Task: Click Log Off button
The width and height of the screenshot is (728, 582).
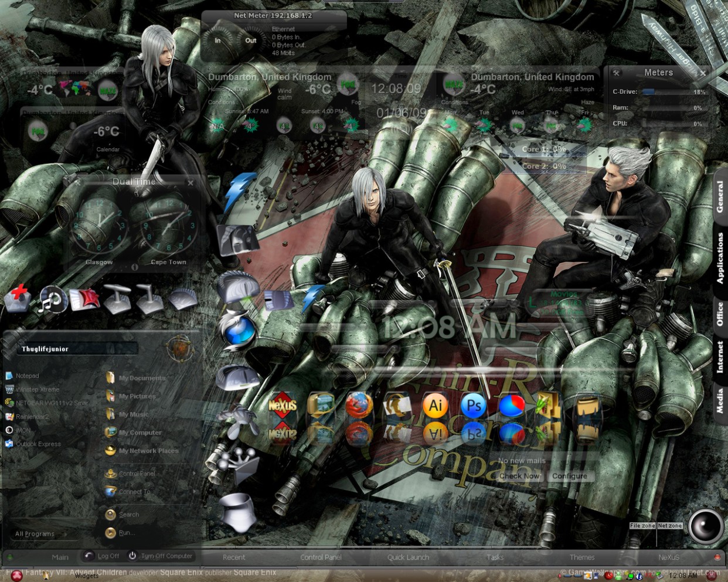Action: click(102, 556)
